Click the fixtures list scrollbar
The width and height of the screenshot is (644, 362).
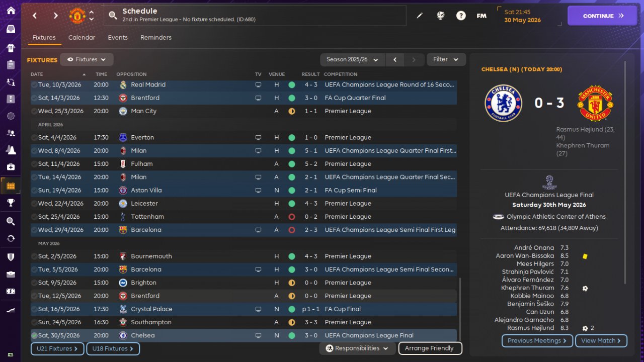coord(460,309)
